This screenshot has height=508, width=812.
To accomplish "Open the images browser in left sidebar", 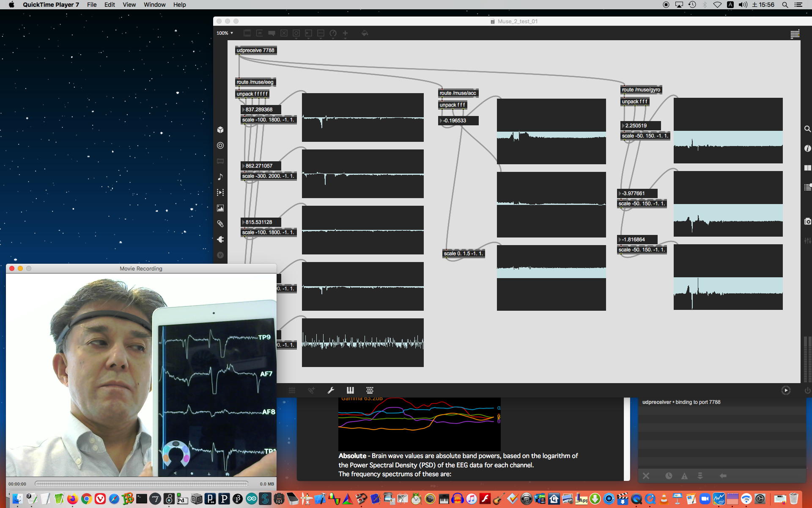I will pyautogui.click(x=220, y=208).
